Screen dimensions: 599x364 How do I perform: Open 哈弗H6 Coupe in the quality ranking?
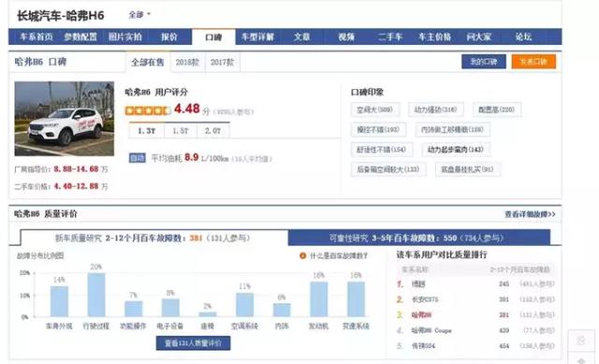click(431, 330)
